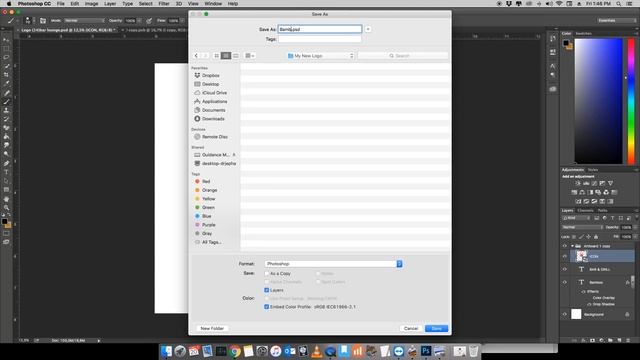Click the foreground color swatch in toolbar
The height and width of the screenshot is (360, 640).
4,222
